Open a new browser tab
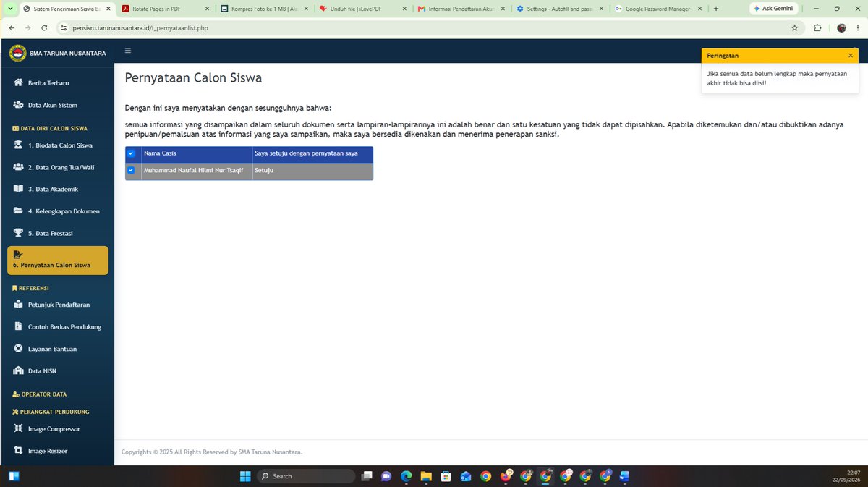The height and width of the screenshot is (487, 868). 716,9
